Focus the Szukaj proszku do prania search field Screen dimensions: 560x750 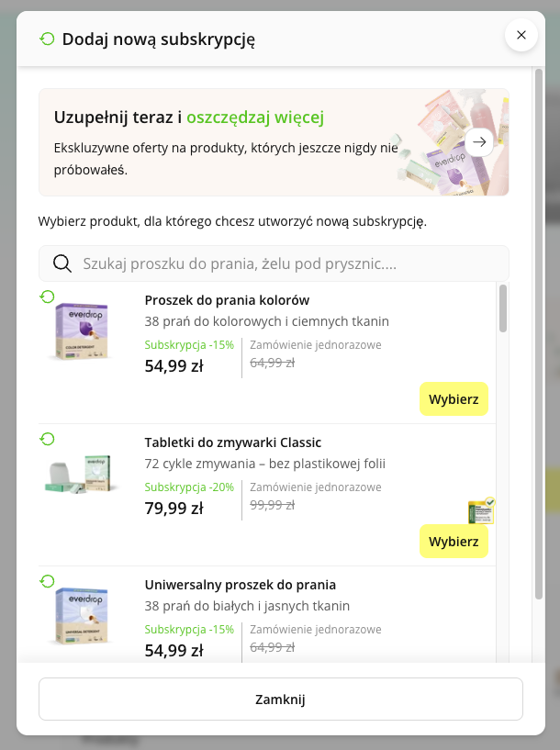274,263
